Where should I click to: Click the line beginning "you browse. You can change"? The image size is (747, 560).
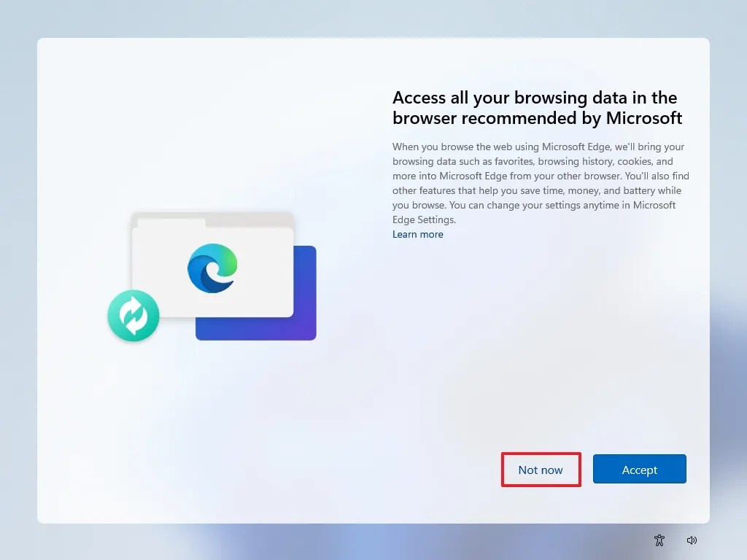click(x=534, y=205)
